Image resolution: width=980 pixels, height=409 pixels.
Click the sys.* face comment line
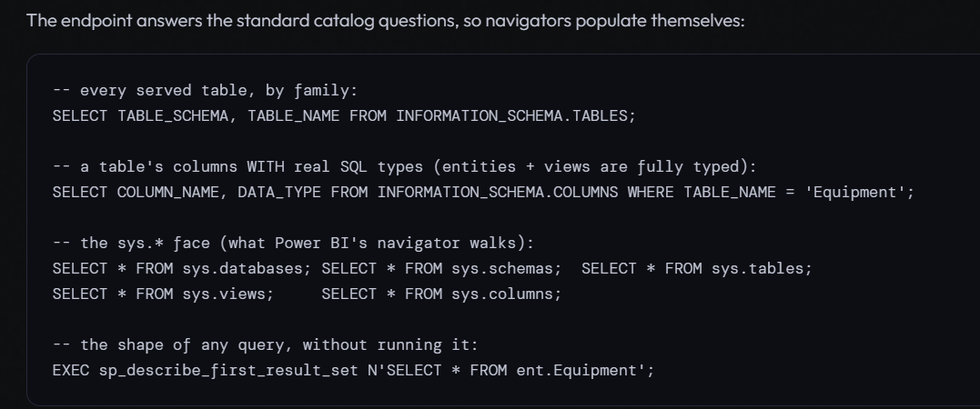point(293,243)
